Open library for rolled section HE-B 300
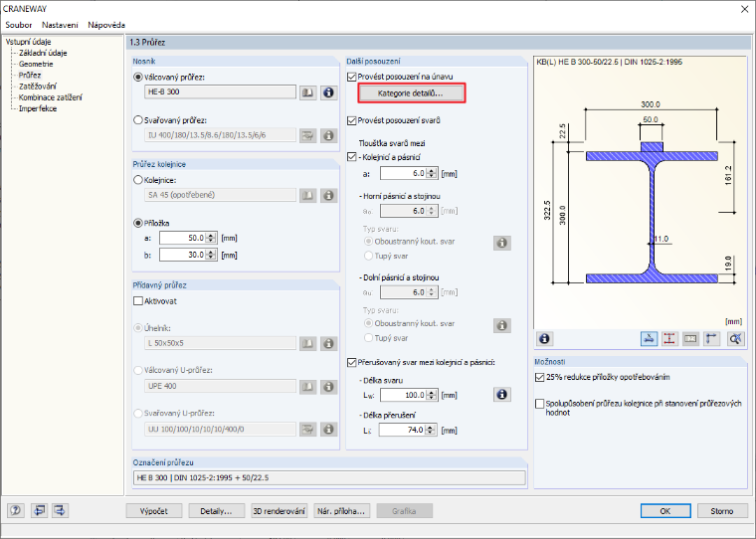Viewport: 756px width, 539px height. pyautogui.click(x=308, y=92)
